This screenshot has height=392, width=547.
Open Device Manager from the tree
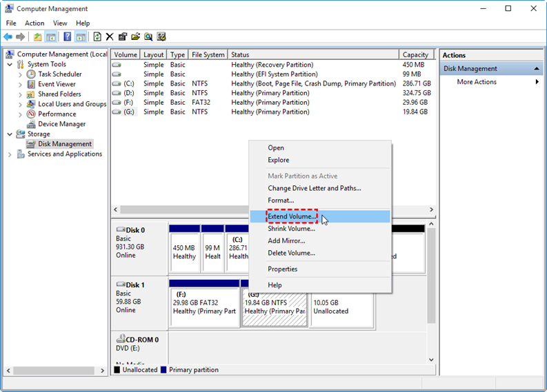click(61, 124)
